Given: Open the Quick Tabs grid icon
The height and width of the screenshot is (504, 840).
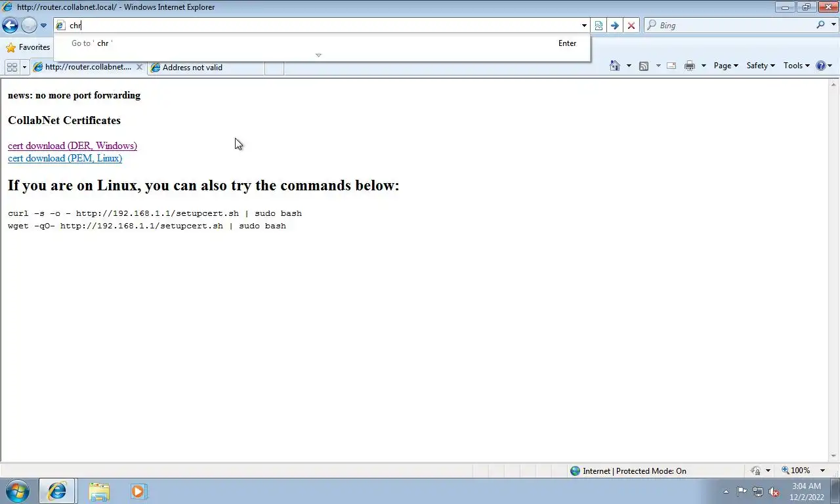Looking at the screenshot, I should coord(12,67).
